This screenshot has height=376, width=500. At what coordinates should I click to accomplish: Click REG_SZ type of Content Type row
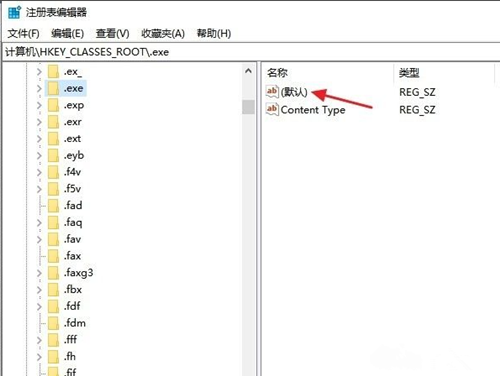click(417, 110)
